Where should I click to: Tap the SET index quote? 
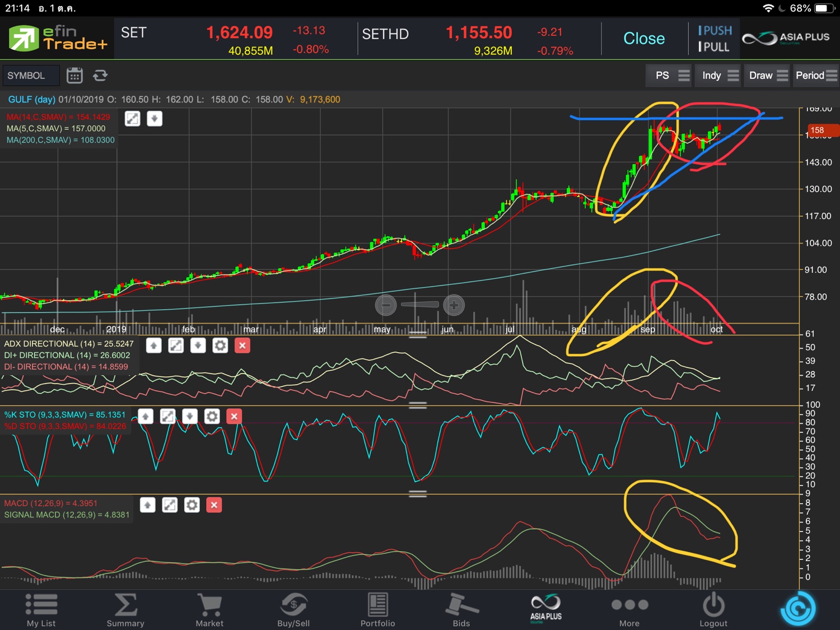pos(225,40)
